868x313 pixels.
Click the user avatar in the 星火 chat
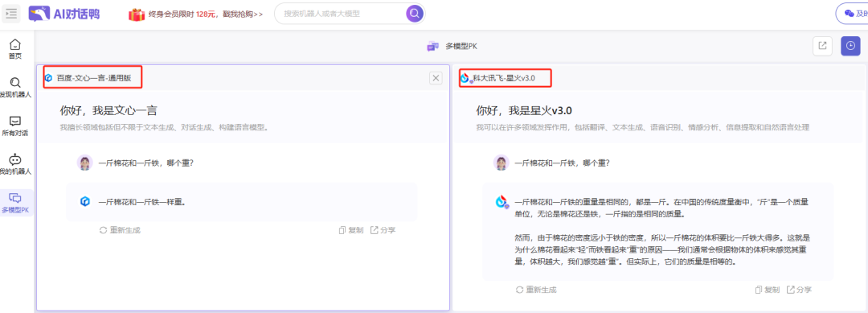click(x=501, y=163)
